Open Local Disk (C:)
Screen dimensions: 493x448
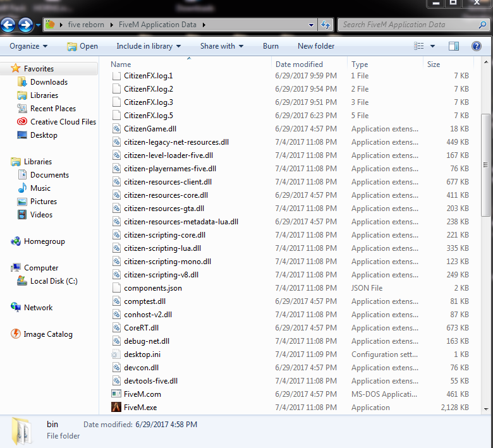tap(54, 281)
